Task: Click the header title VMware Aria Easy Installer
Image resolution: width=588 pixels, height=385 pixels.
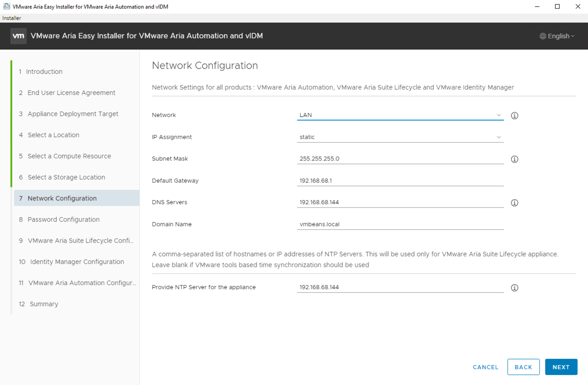Action: [147, 36]
